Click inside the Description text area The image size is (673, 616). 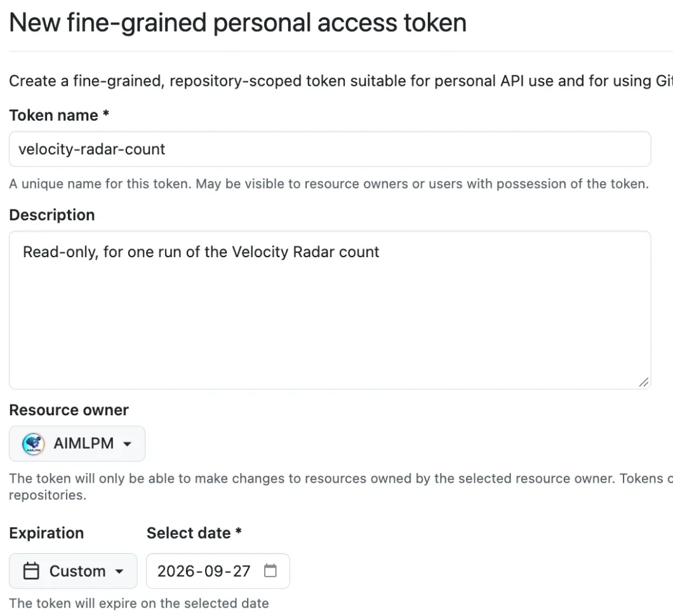(x=330, y=310)
